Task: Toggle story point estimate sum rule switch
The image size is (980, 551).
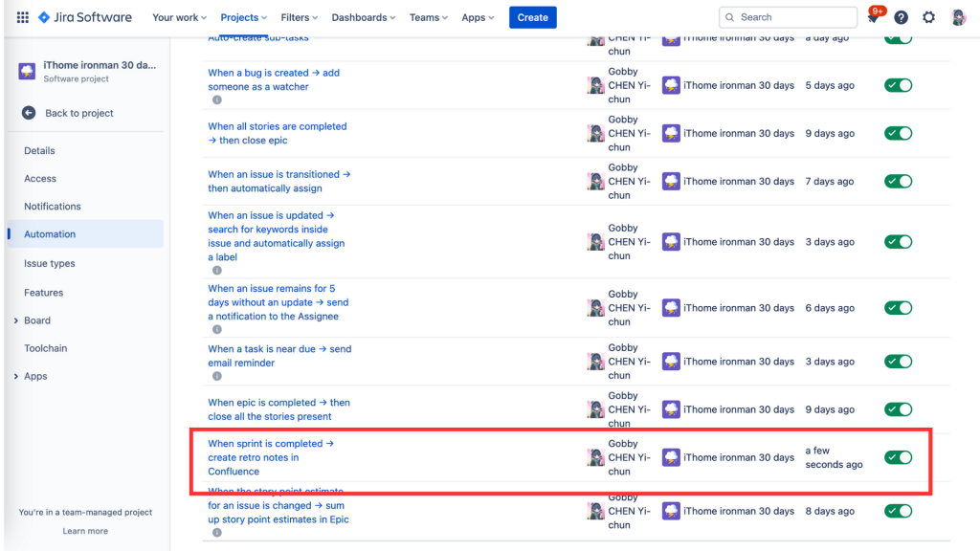Action: [x=898, y=511]
